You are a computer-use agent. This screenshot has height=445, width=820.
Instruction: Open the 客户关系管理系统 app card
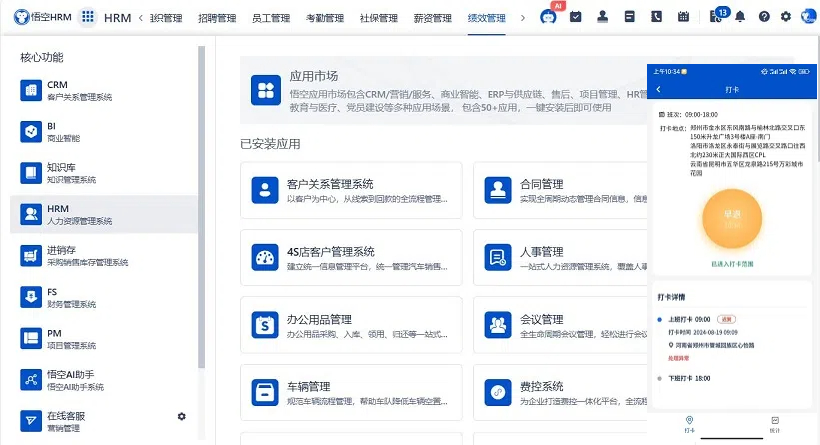pos(351,190)
